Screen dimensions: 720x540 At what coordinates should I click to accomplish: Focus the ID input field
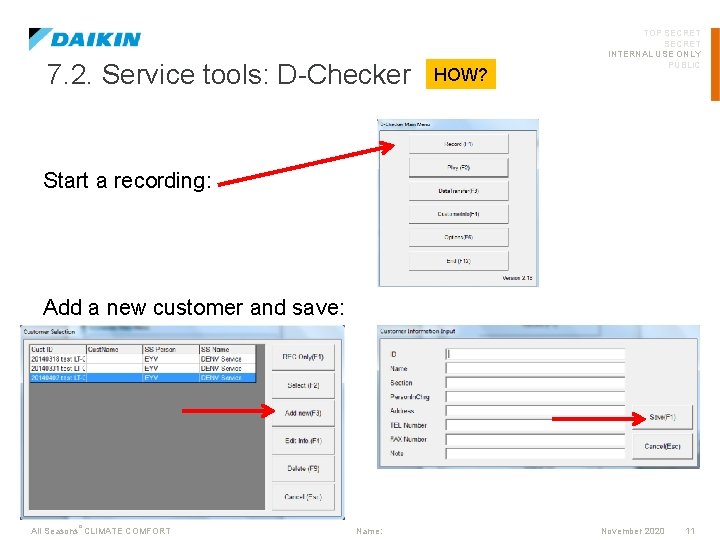535,354
